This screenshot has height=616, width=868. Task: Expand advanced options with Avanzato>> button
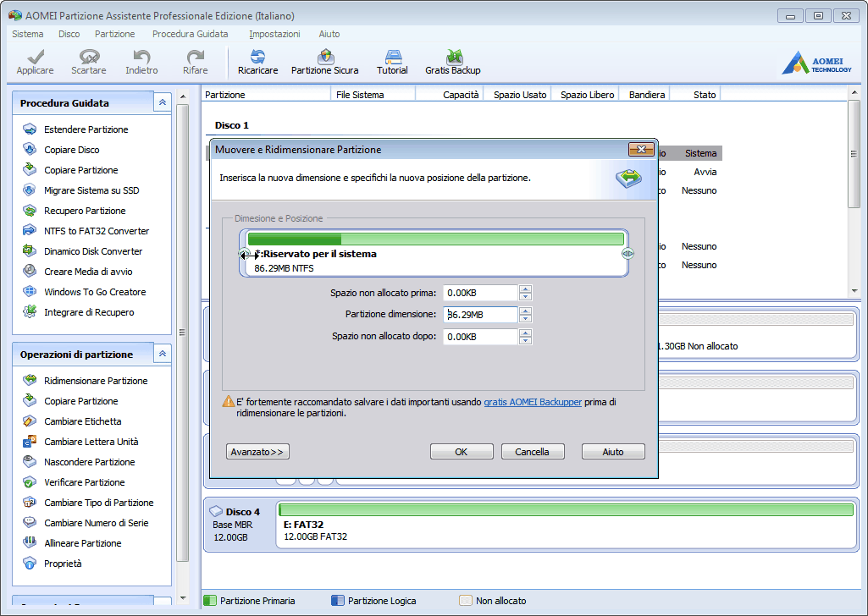coord(258,452)
